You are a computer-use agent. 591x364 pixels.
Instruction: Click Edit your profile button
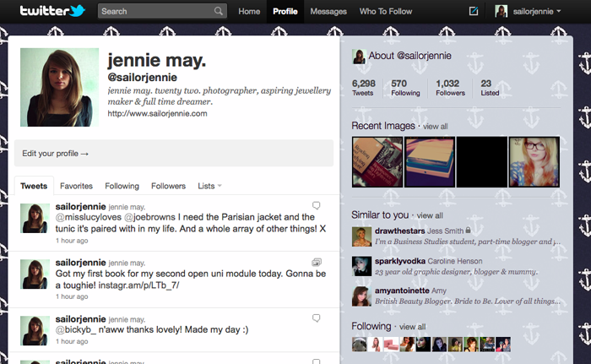(x=174, y=153)
